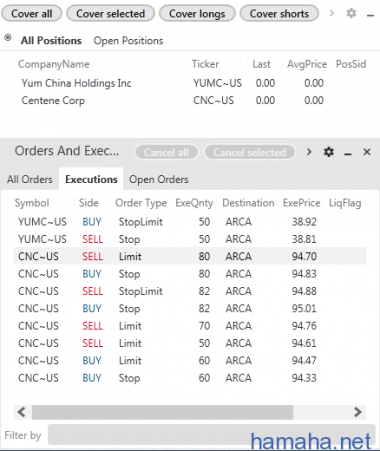Switch to All Orders tab

pos(30,179)
